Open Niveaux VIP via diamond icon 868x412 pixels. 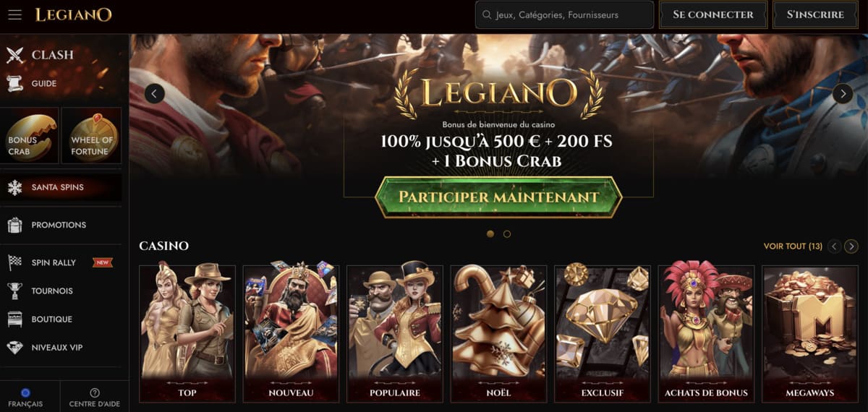tap(14, 348)
